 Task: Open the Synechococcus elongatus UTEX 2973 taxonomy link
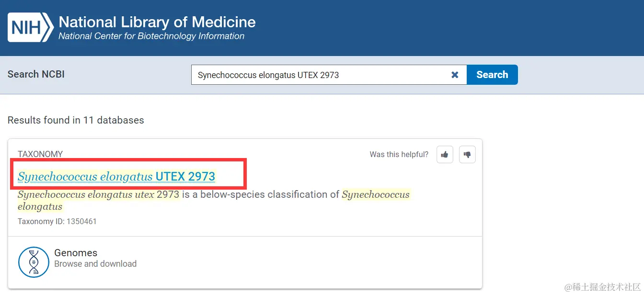(116, 177)
